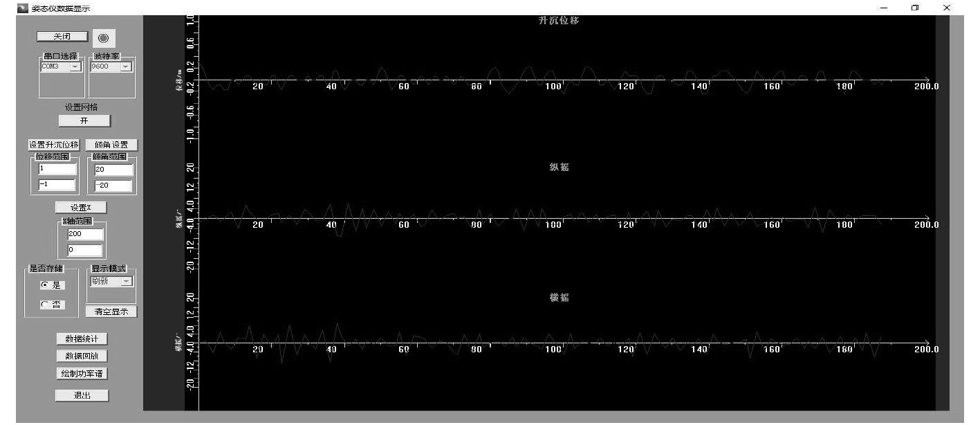Open 数据统计 data statistics
The height and width of the screenshot is (425, 980).
(82, 339)
